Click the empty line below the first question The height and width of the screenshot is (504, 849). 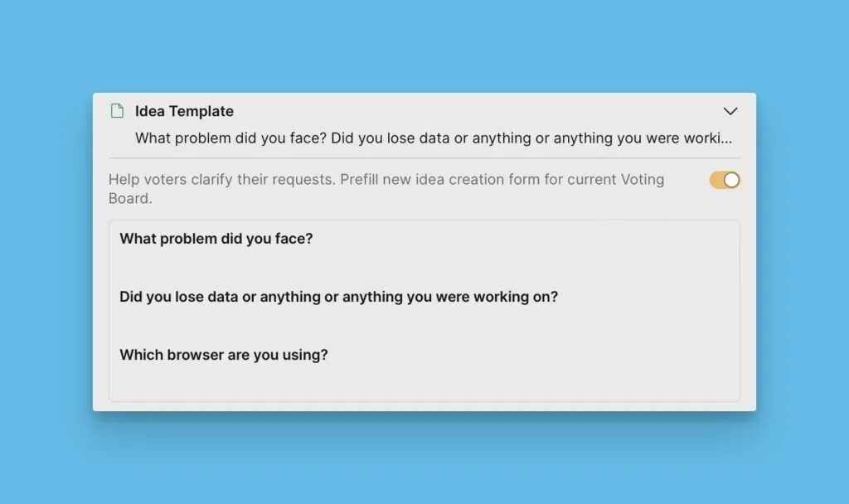(332, 267)
